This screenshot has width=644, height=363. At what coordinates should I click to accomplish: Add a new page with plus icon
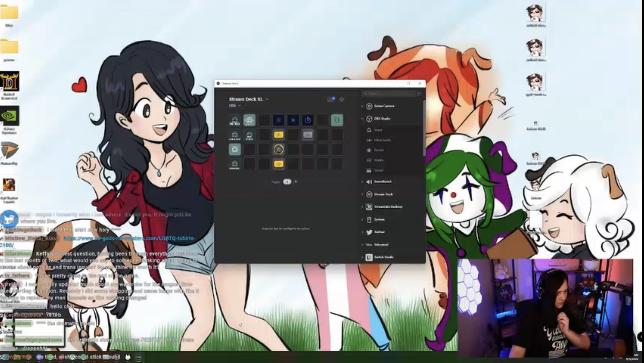coord(296,181)
